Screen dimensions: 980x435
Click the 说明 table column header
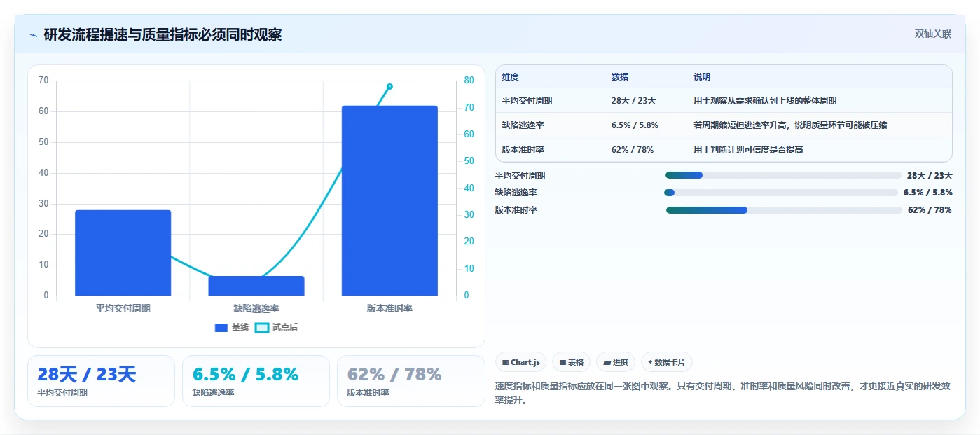tap(702, 77)
